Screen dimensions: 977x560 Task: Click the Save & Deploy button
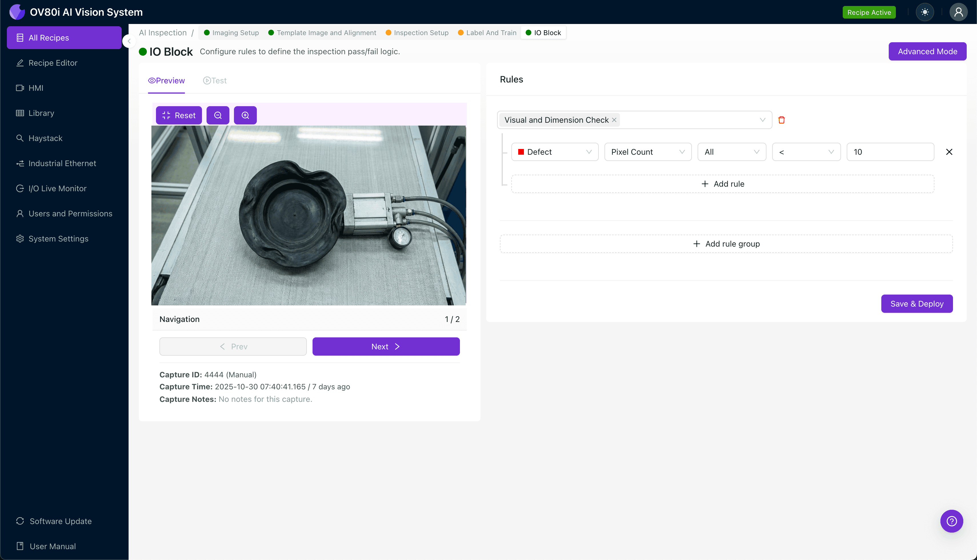pos(917,303)
